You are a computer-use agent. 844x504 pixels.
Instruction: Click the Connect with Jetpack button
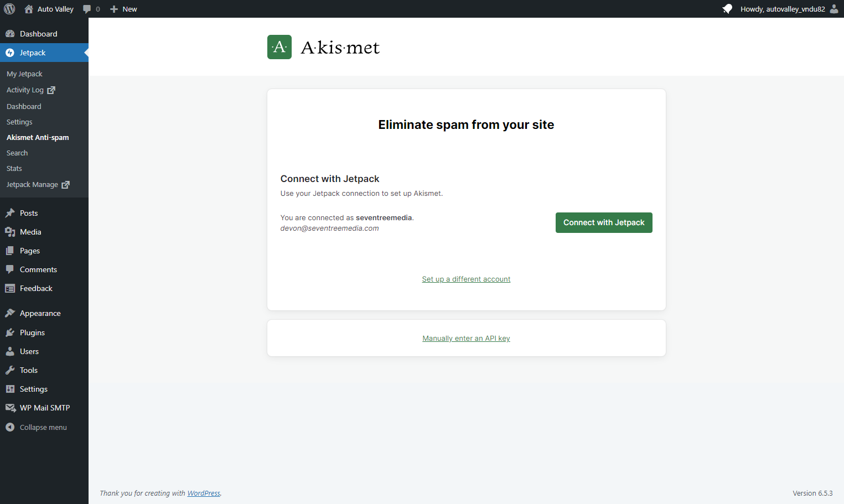604,222
